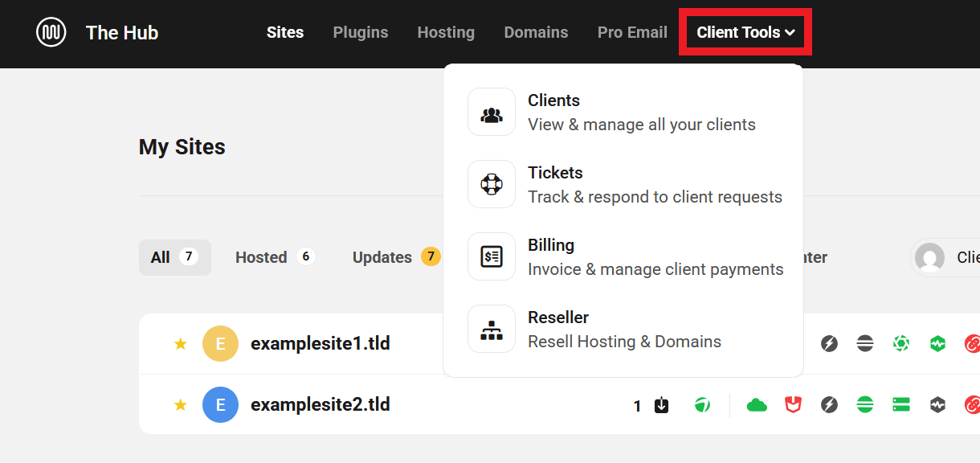Click the Clients people icon
Viewport: 980px width, 463px height.
tap(492, 112)
